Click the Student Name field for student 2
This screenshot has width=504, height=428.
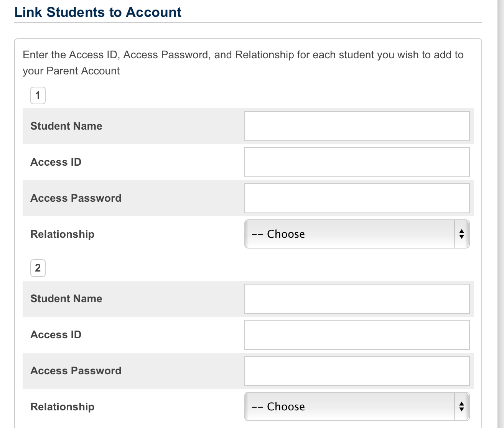click(357, 299)
